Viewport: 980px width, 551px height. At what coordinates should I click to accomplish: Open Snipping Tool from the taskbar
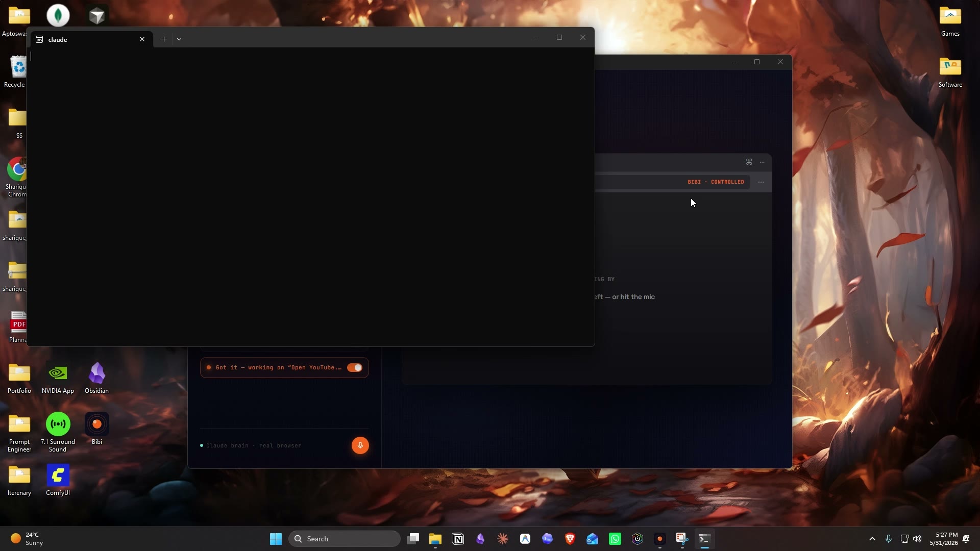point(682,539)
